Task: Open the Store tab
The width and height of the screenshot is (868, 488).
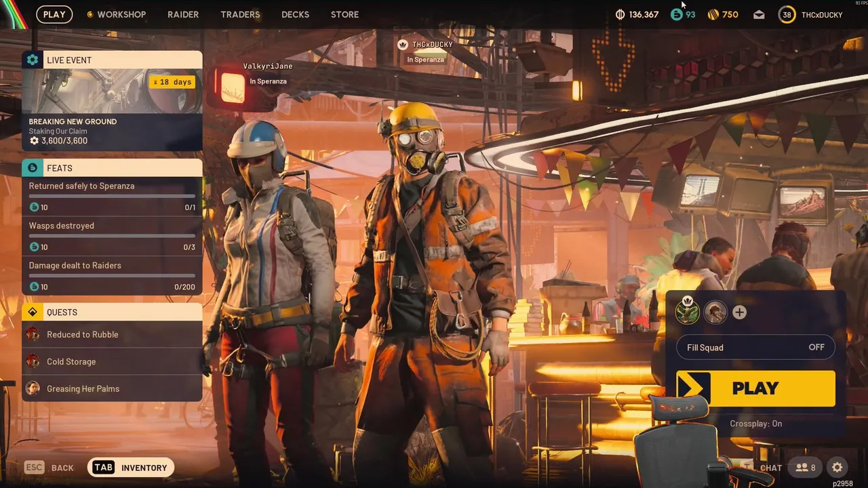Action: pyautogui.click(x=344, y=14)
